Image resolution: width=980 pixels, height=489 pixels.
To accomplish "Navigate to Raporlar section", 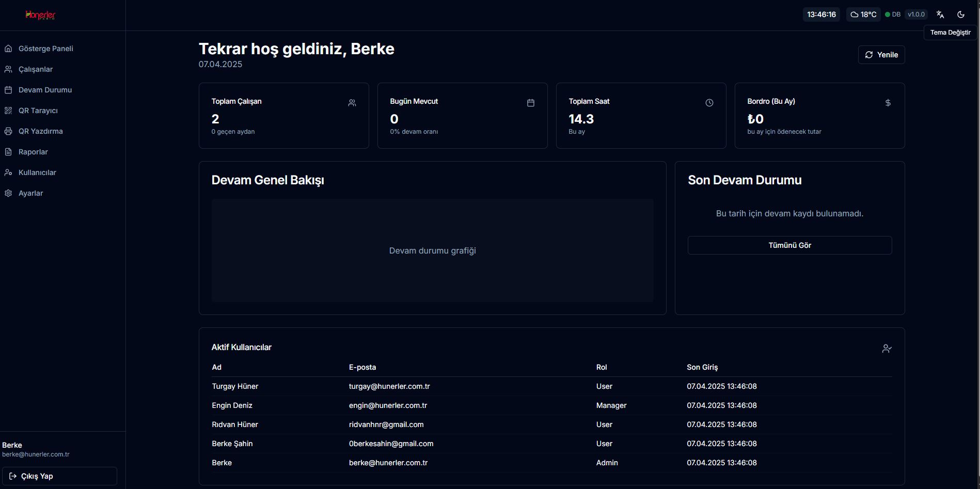I will (33, 152).
